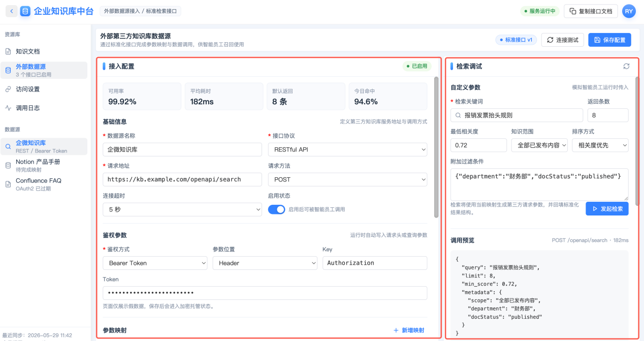Open 调用日志 sidebar item
The image size is (644, 341).
44,108
